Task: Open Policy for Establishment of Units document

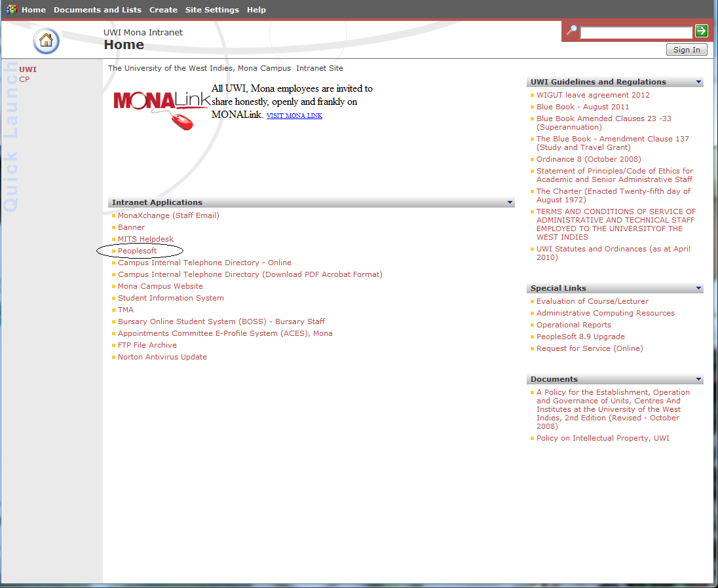Action: coord(613,409)
